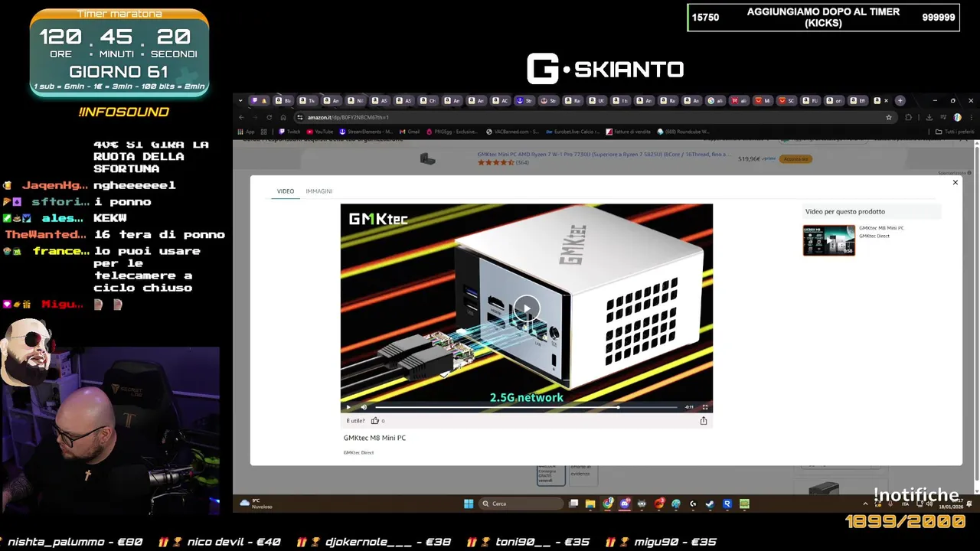This screenshot has width=980, height=551.
Task: Play the GMKtec video with the center play button
Action: coord(526,308)
